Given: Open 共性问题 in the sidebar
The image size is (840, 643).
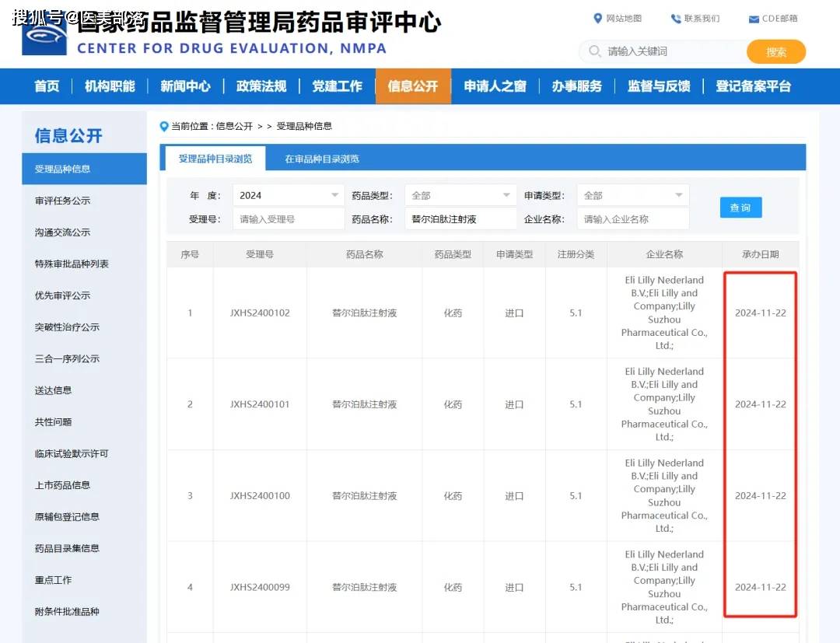Looking at the screenshot, I should pos(53,422).
